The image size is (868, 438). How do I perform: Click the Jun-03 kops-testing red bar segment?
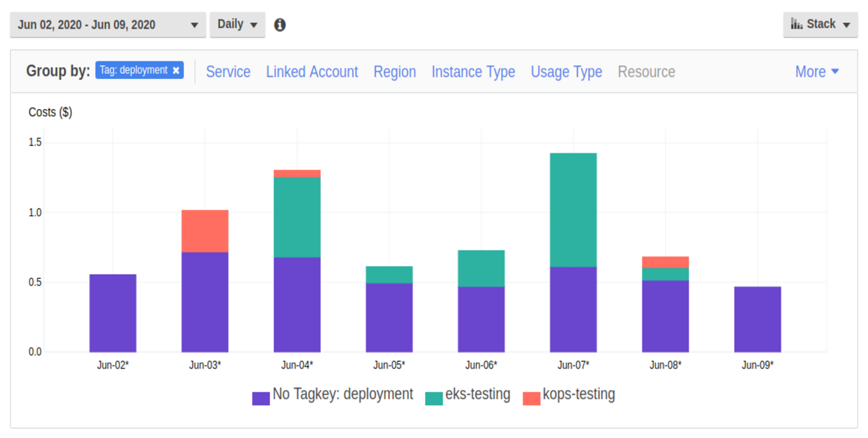click(x=205, y=231)
